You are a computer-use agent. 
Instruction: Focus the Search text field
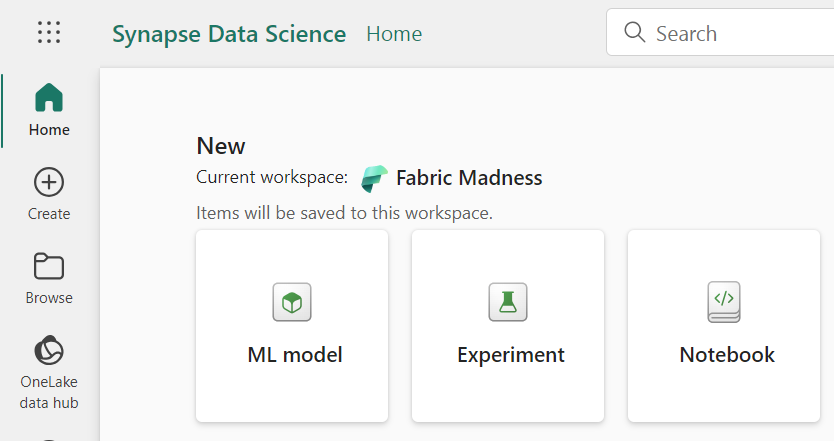coord(740,34)
